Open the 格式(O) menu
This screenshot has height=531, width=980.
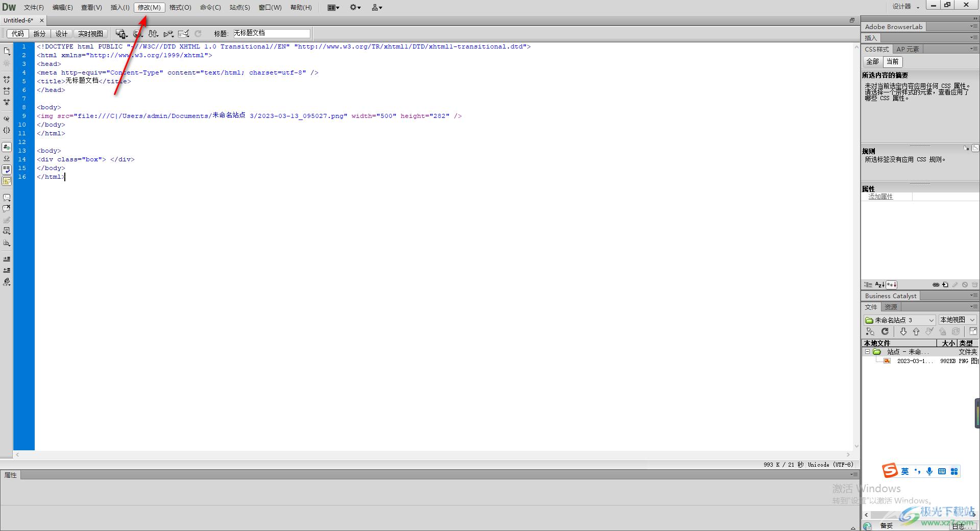click(180, 7)
